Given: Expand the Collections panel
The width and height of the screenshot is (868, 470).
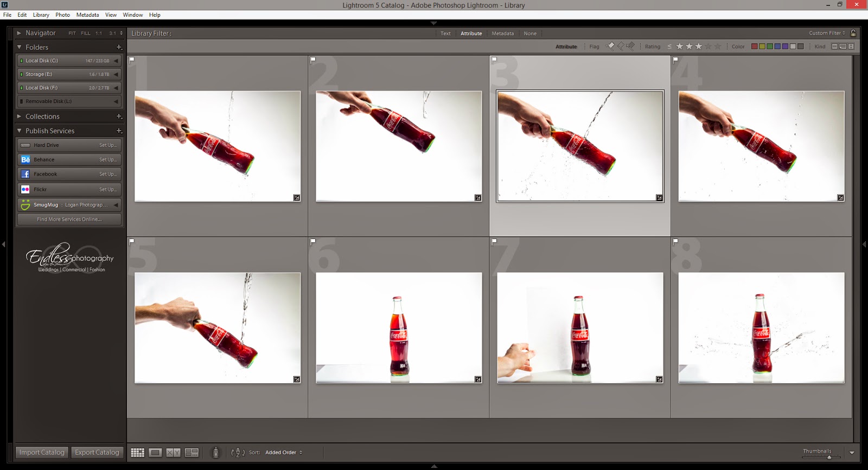Looking at the screenshot, I should click(19, 117).
